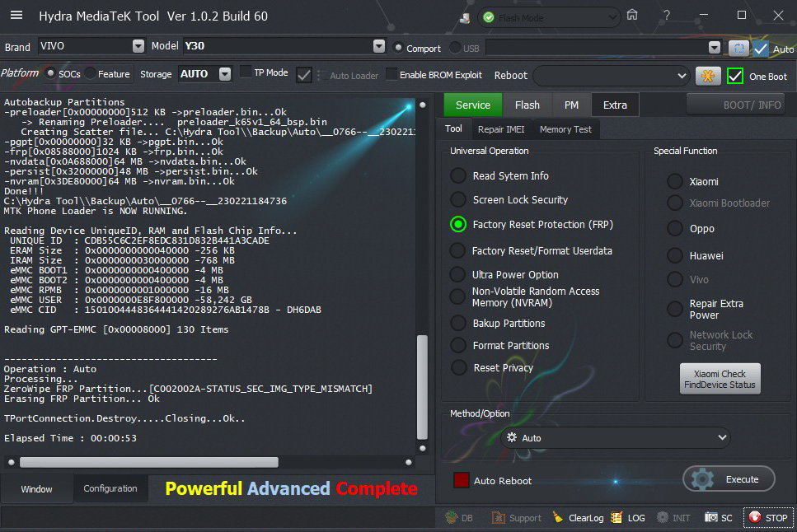This screenshot has height=532, width=797.
Task: Expand the Brand dropdown showing VIVO
Action: click(x=138, y=47)
